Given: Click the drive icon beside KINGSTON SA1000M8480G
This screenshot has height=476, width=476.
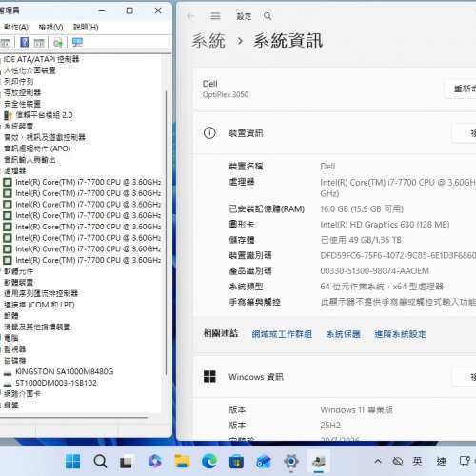Looking at the screenshot, I should [x=8, y=373].
